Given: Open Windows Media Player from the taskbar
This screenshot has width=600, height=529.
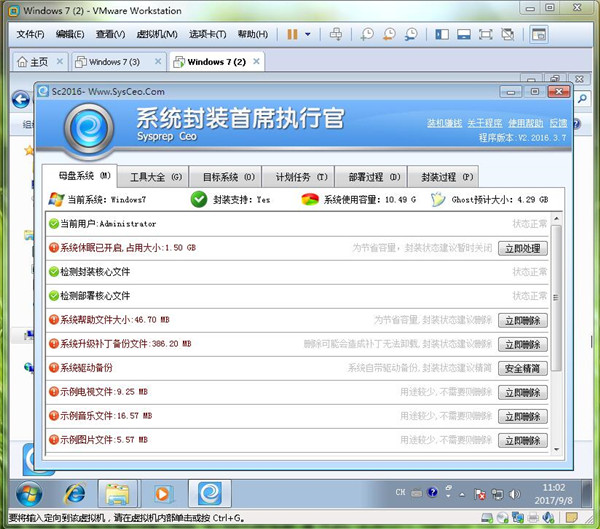Looking at the screenshot, I should [x=163, y=494].
